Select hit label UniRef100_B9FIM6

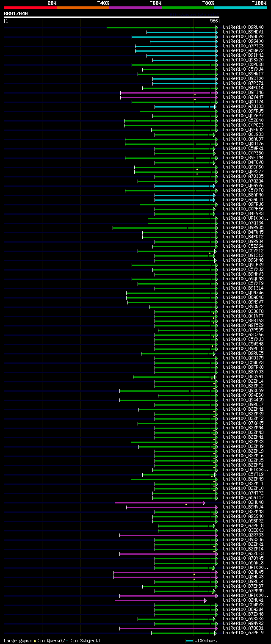[x=243, y=92]
